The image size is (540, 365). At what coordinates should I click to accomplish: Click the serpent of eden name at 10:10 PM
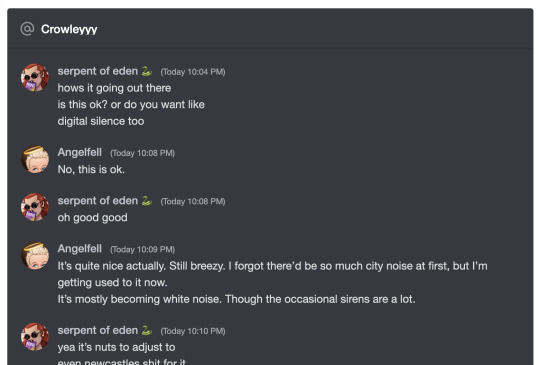point(98,330)
